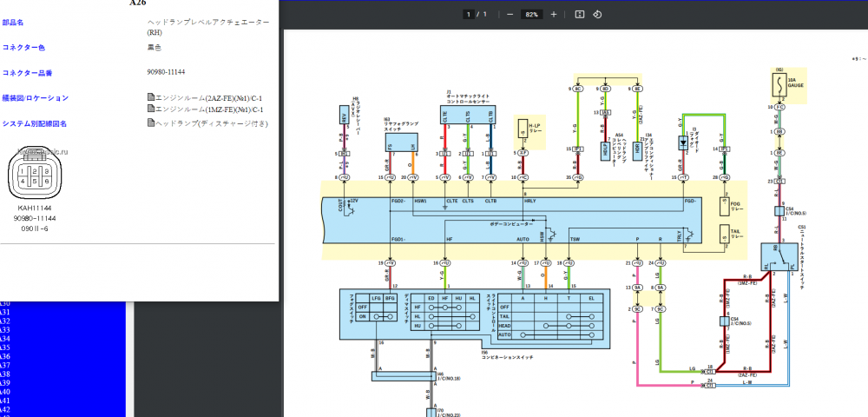Rotate the PDF counterclockwise
The height and width of the screenshot is (417, 868).
coord(597,15)
